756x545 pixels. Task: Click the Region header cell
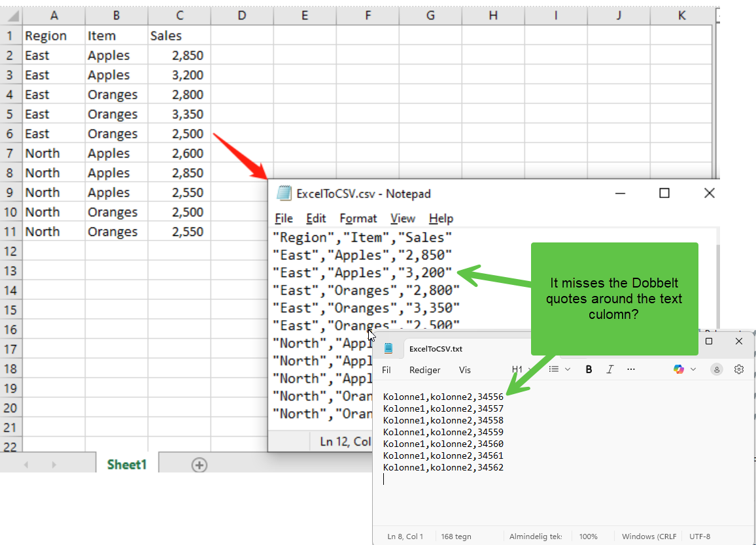[54, 36]
